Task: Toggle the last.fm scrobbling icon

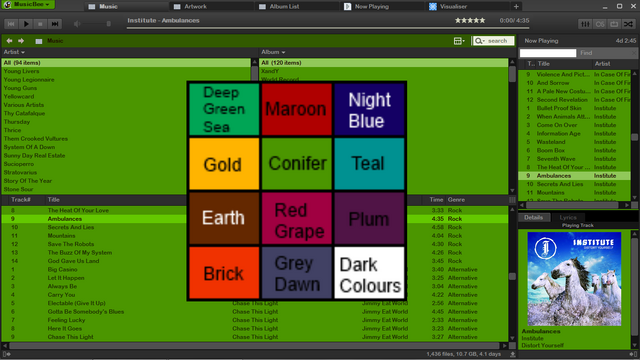Action: pyautogui.click(x=600, y=24)
